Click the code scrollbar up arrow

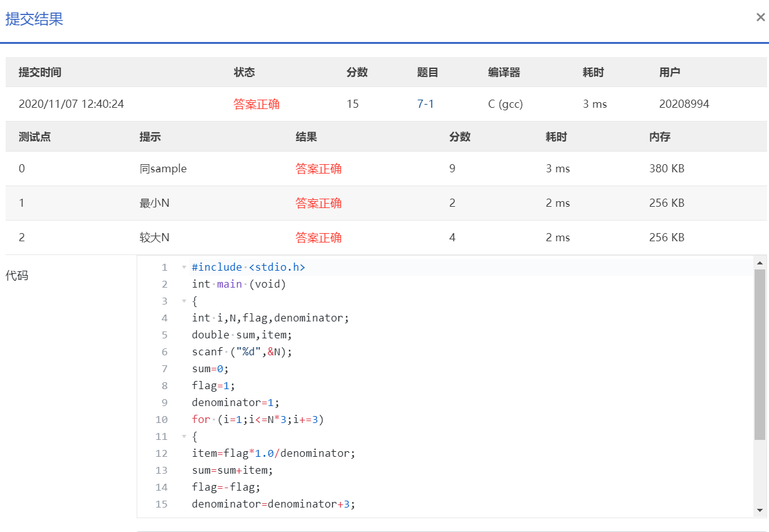(x=760, y=263)
